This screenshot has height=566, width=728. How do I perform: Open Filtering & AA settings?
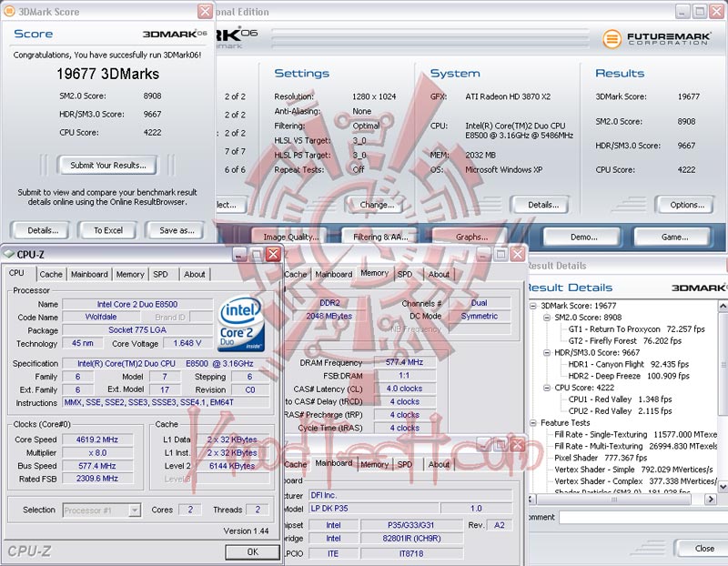pyautogui.click(x=380, y=237)
